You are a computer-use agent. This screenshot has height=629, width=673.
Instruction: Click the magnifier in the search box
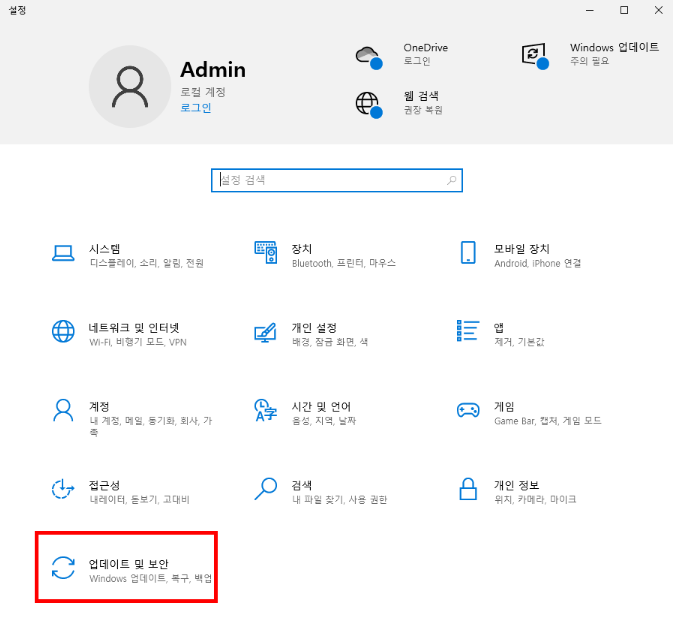click(452, 180)
